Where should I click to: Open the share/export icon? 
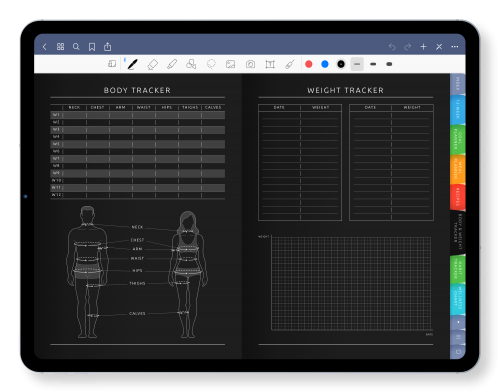(107, 47)
